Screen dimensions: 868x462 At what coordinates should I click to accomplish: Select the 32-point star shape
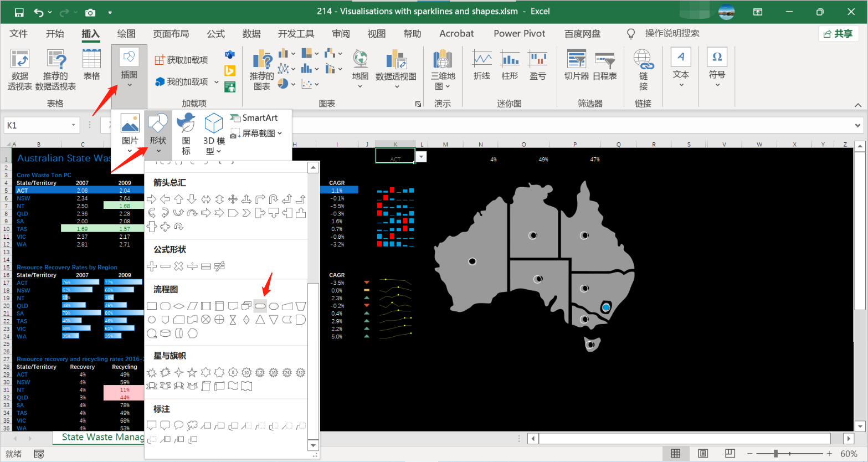301,372
